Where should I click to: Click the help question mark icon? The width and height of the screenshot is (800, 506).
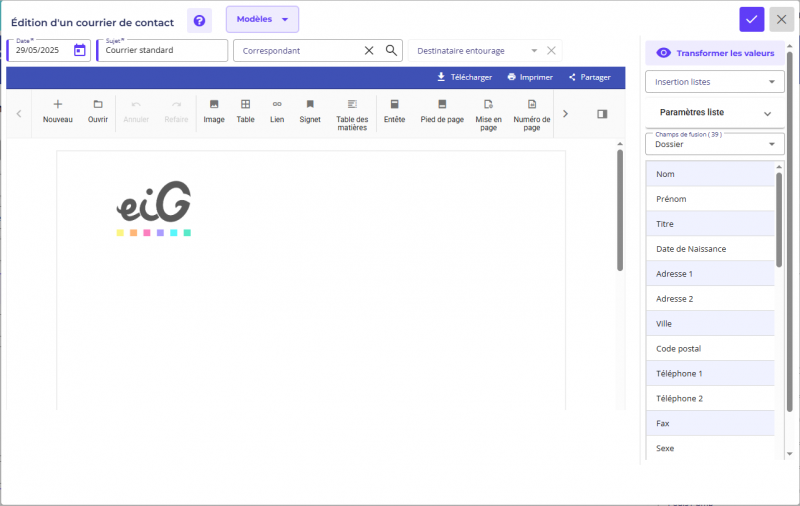[x=199, y=20]
